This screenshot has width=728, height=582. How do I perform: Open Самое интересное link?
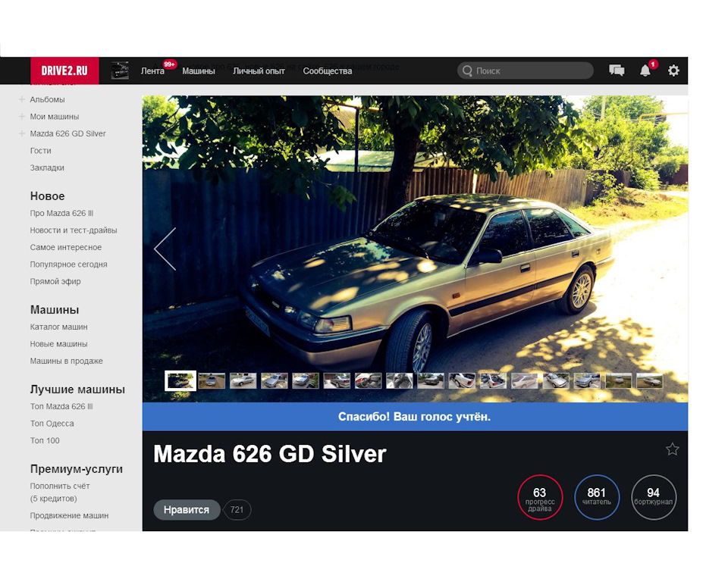pyautogui.click(x=66, y=247)
